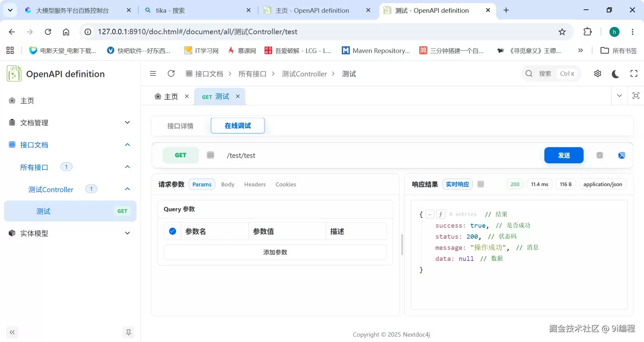The height and width of the screenshot is (342, 644).
Task: Click the pin icon at sidebar bottom
Action: [x=128, y=332]
